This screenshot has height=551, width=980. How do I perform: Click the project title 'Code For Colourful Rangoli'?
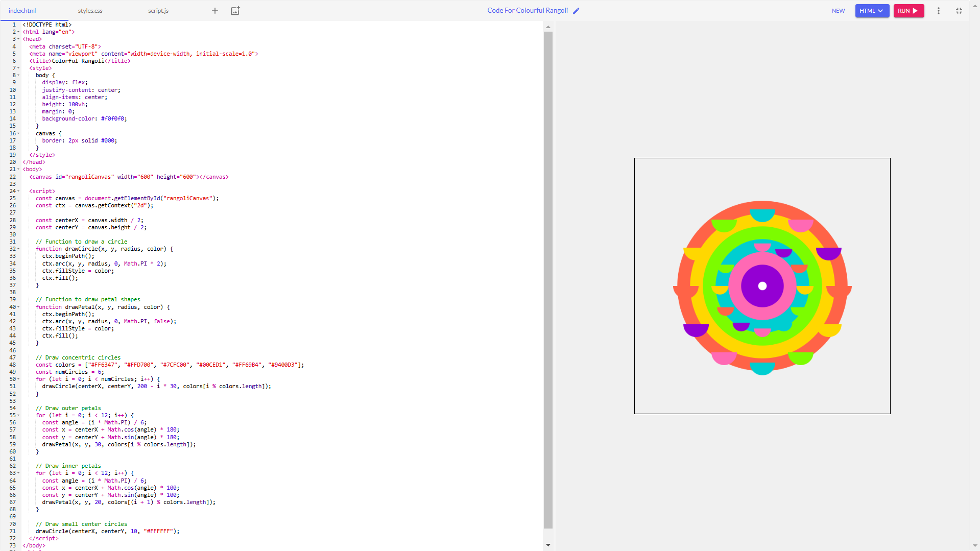[x=528, y=10]
